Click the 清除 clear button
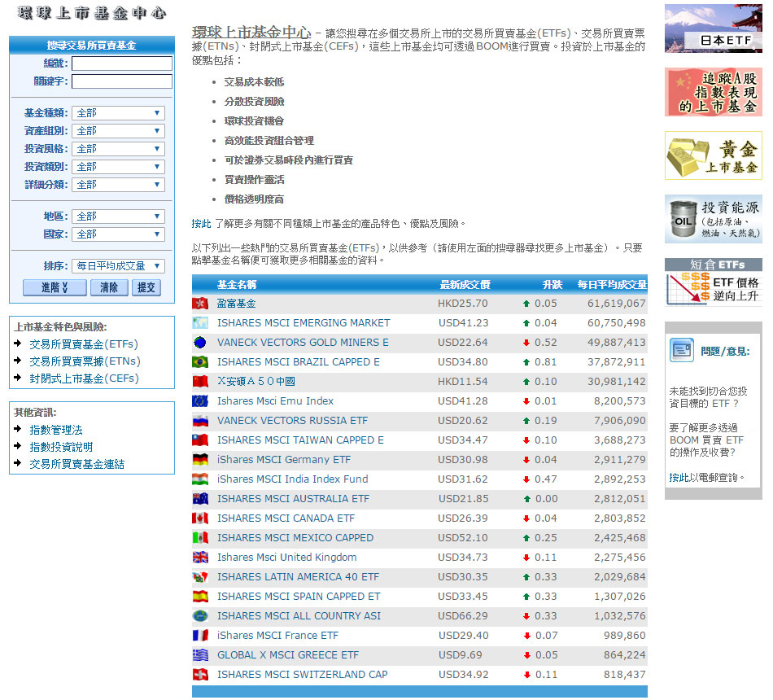Viewport: 773px width, 700px height. pyautogui.click(x=109, y=287)
